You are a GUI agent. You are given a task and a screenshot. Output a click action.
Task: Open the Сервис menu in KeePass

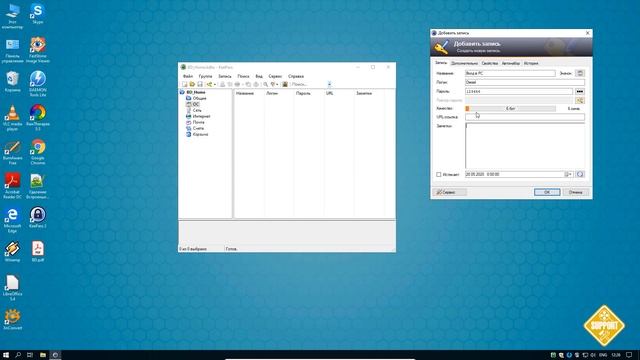coord(275,76)
